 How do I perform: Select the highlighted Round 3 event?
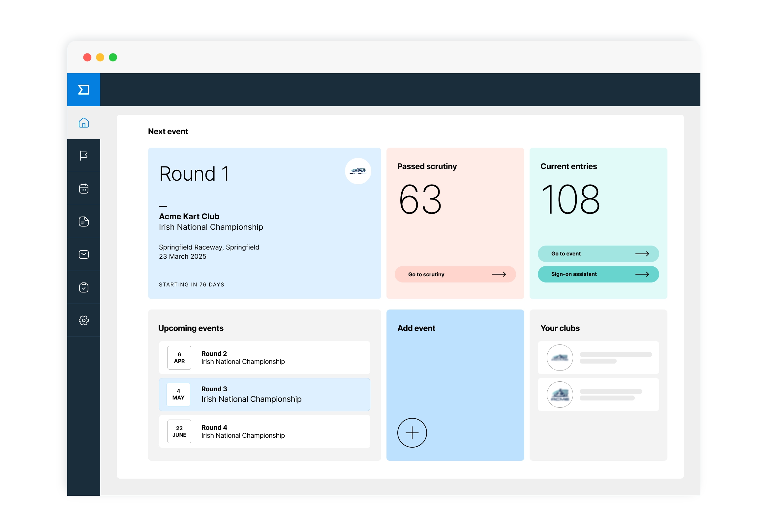tap(264, 394)
